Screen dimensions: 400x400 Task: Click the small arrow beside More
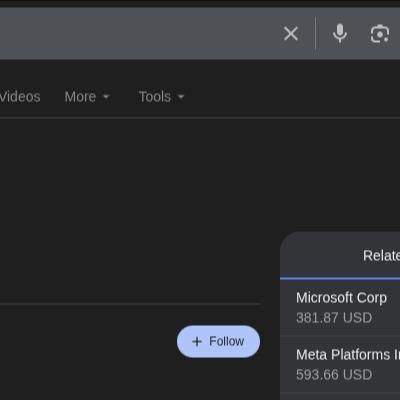tap(106, 97)
